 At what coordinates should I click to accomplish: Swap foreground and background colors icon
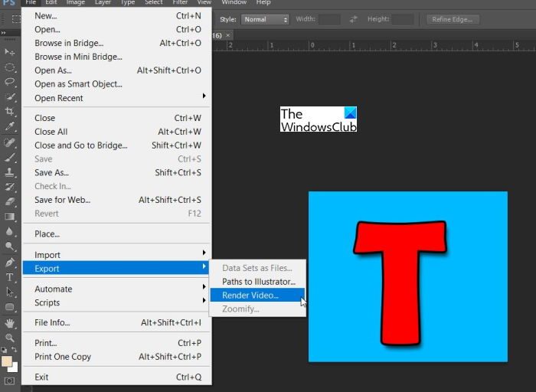(15, 350)
